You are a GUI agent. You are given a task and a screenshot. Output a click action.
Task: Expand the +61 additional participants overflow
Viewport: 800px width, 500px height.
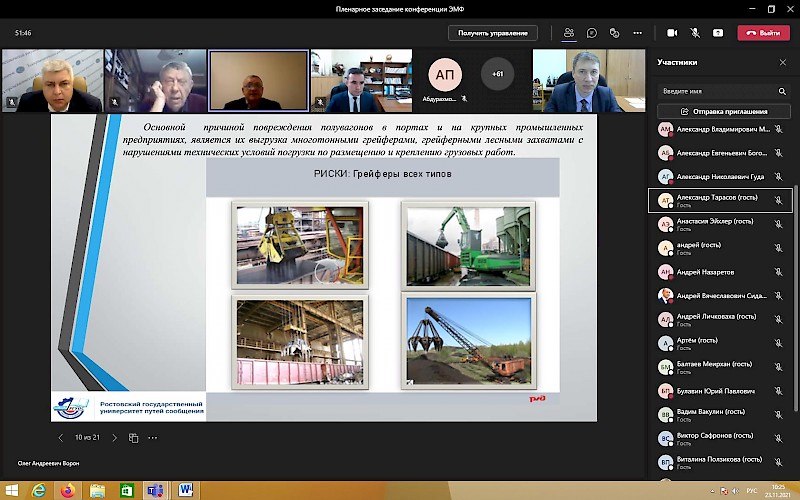(x=497, y=74)
